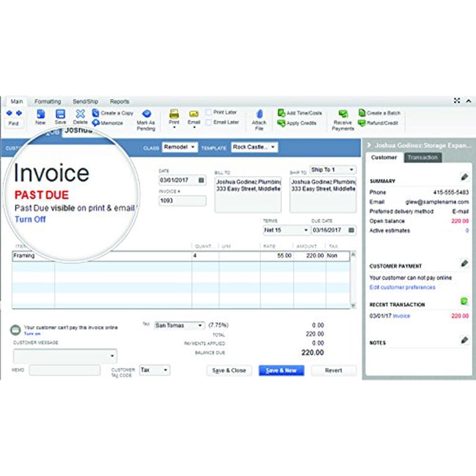Open the Tax dropdown showing San Tomas
This screenshot has width=476, height=476.
179,325
